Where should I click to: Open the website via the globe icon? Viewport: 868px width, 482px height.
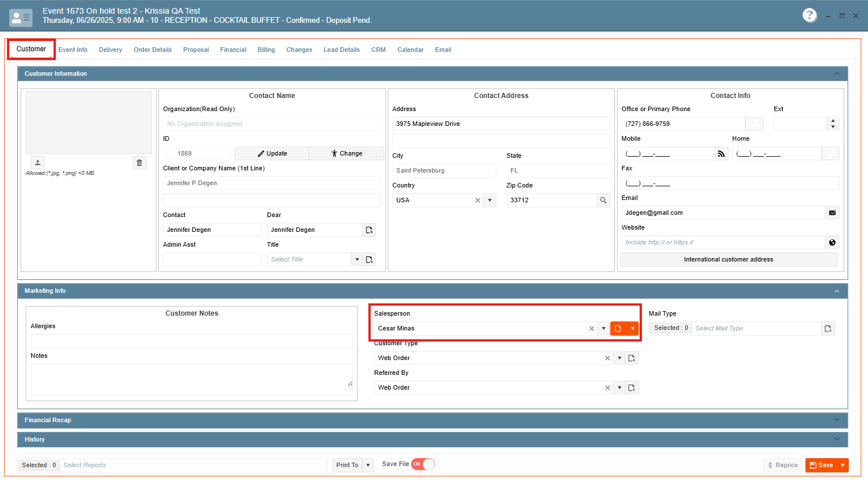coord(832,242)
